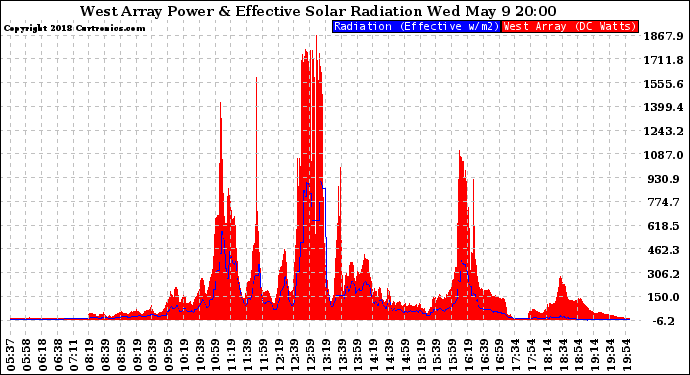The height and width of the screenshot is (375, 690).
Task: Click x-axis time label 14:39
Action: 389,355
